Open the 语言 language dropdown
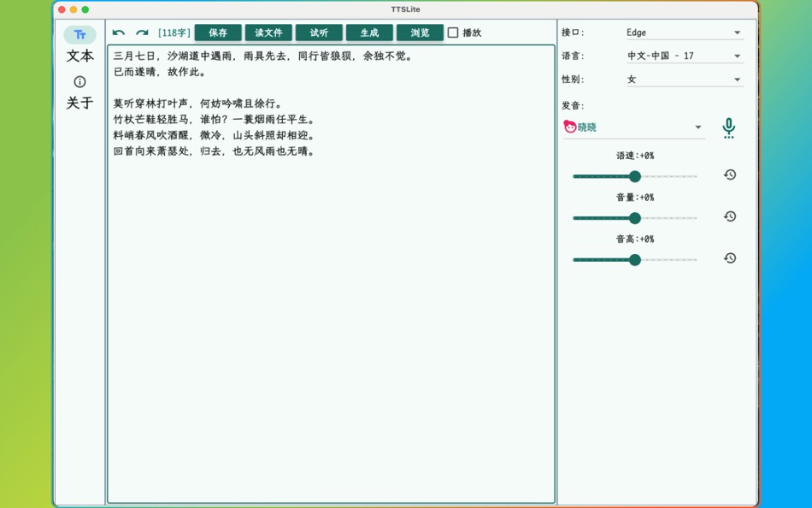The height and width of the screenshot is (508, 812). [684, 56]
